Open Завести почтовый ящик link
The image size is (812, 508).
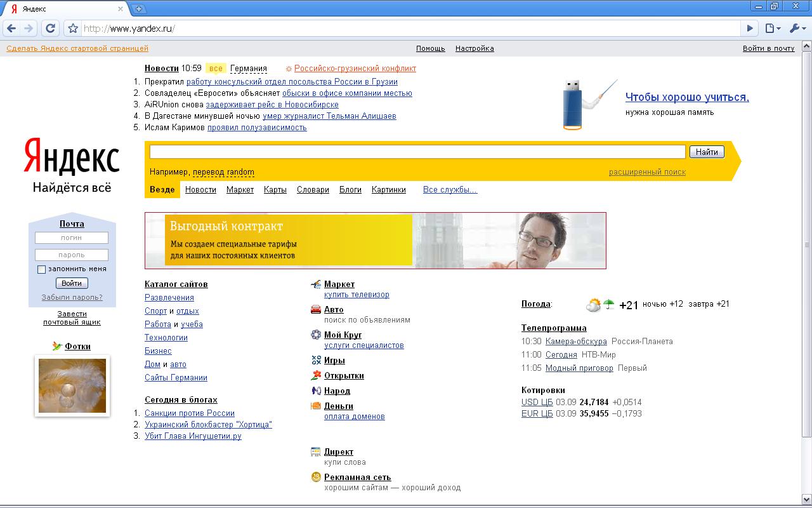coord(72,317)
